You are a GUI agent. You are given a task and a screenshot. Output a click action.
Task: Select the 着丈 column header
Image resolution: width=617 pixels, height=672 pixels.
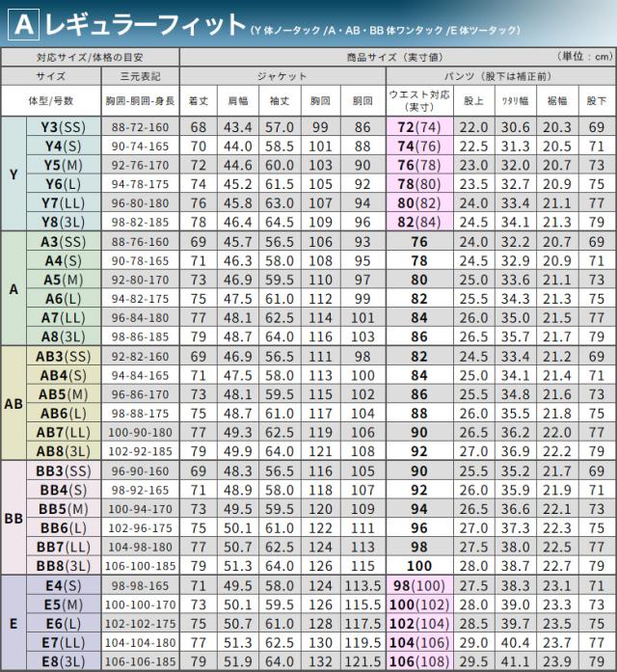[x=199, y=100]
